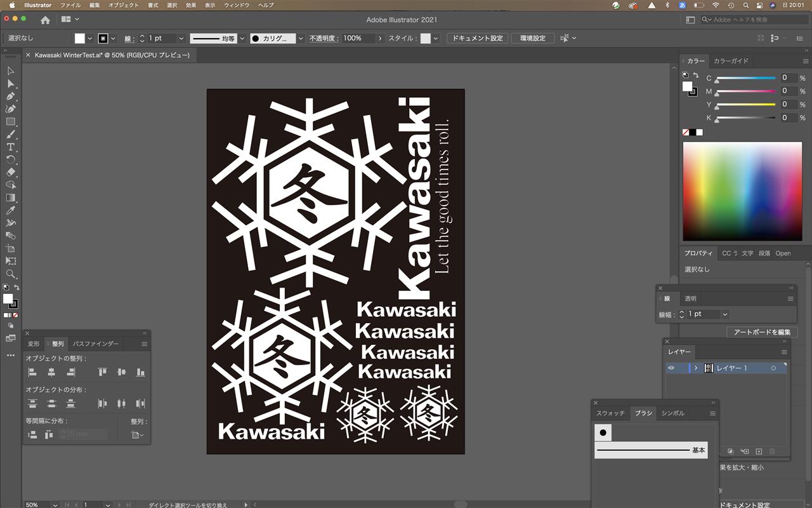Select the Curvature tool
The image size is (812, 508).
click(x=11, y=109)
